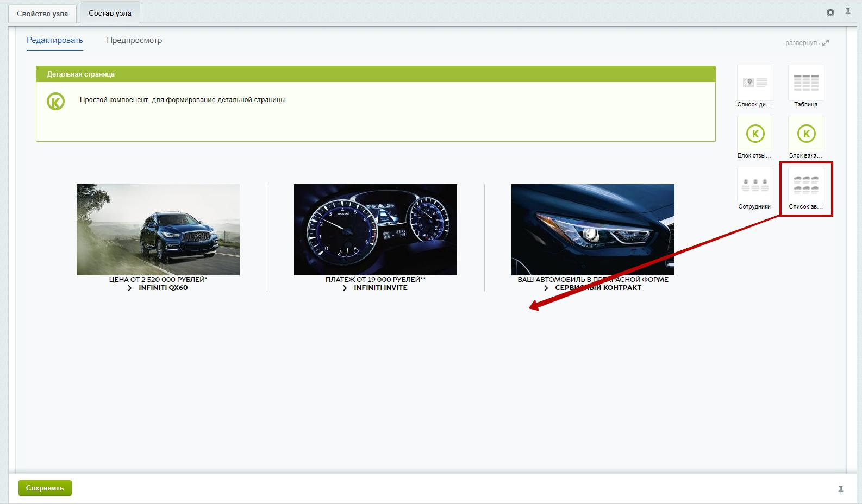
Task: Open the settings gear icon
Action: [x=830, y=12]
